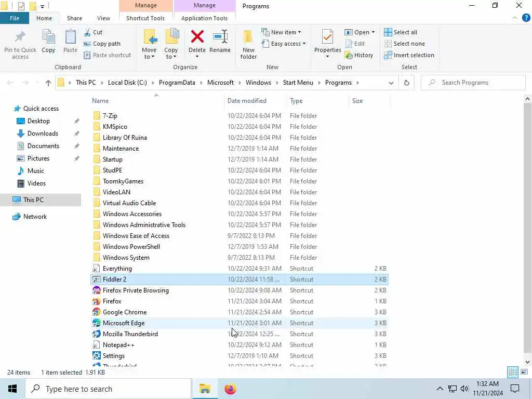This screenshot has width=532, height=399.
Task: Click Copy path in Clipboard group
Action: point(102,44)
